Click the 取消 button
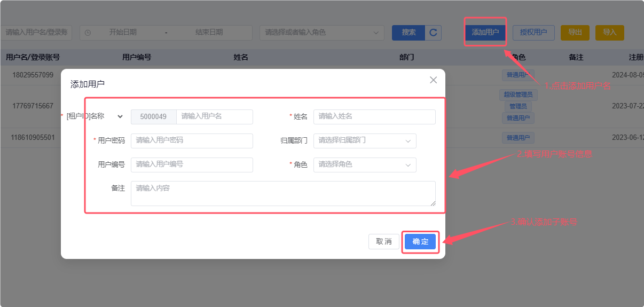644x307 pixels. coord(384,242)
